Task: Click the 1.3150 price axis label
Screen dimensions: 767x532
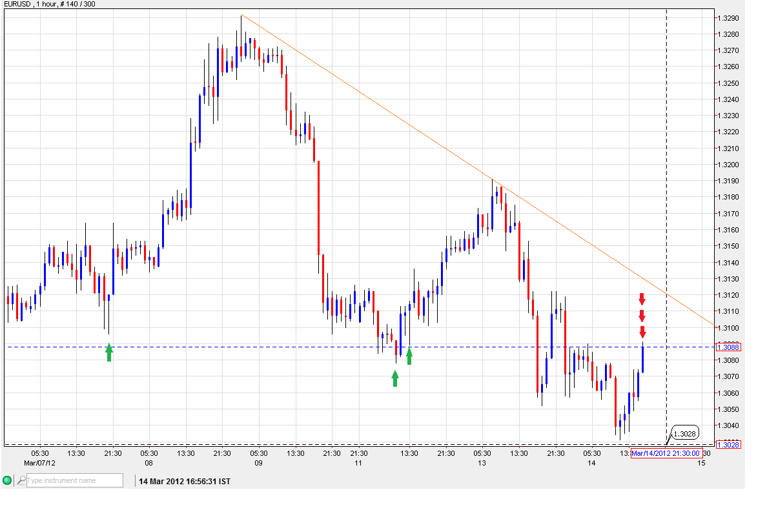Action: click(728, 246)
